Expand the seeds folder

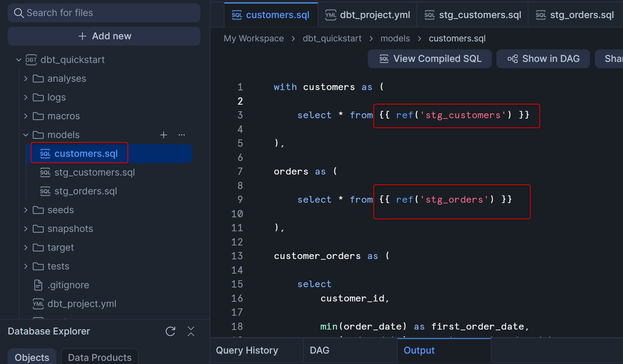26,210
